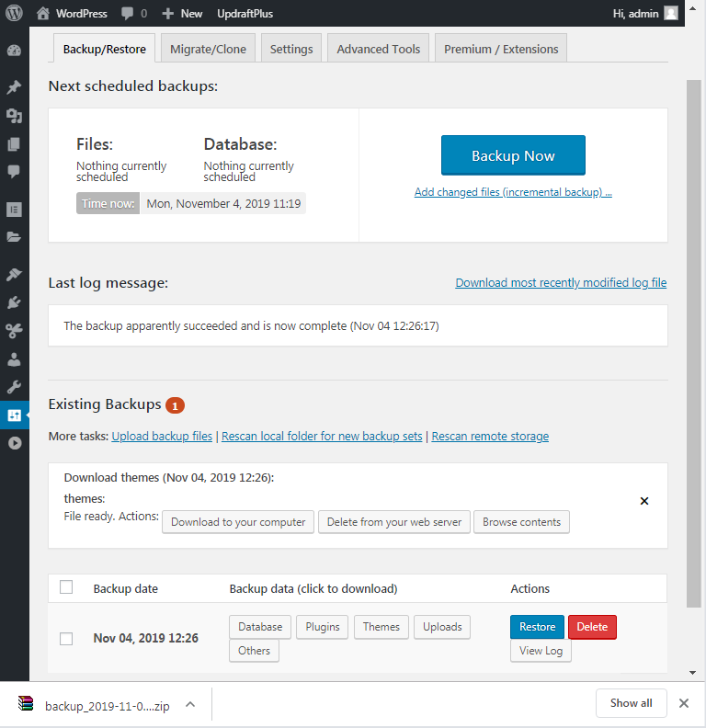Click Delete from your web server

393,522
